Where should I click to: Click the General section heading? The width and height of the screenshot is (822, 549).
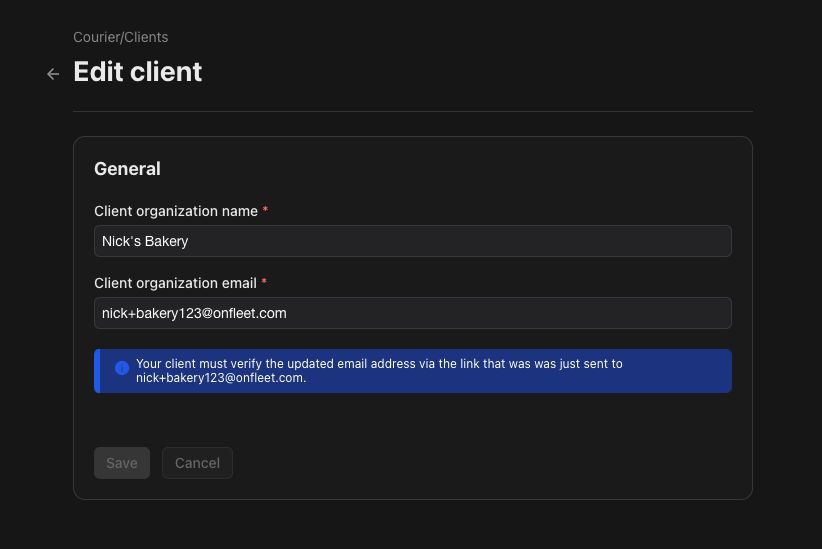point(127,169)
